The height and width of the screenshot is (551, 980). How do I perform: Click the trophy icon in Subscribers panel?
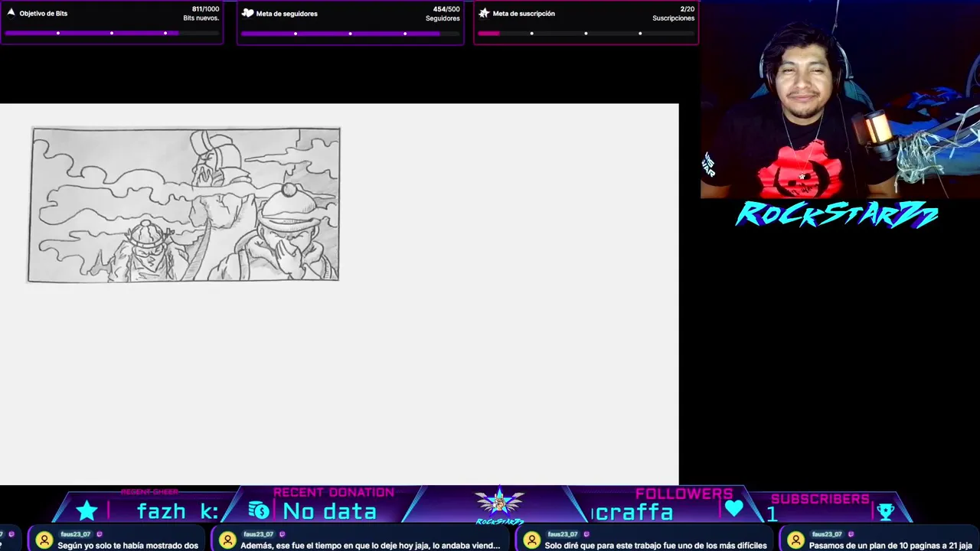pos(886,511)
